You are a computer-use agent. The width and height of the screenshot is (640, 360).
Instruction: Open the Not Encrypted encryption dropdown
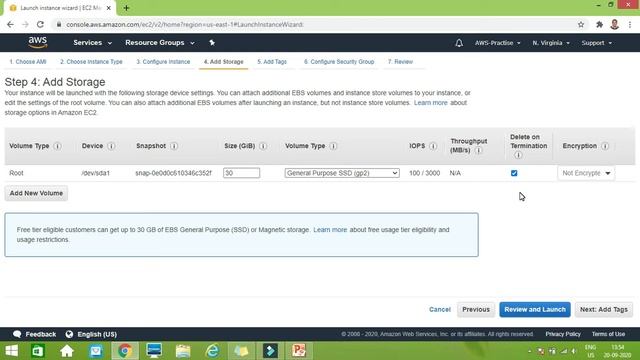tap(586, 173)
